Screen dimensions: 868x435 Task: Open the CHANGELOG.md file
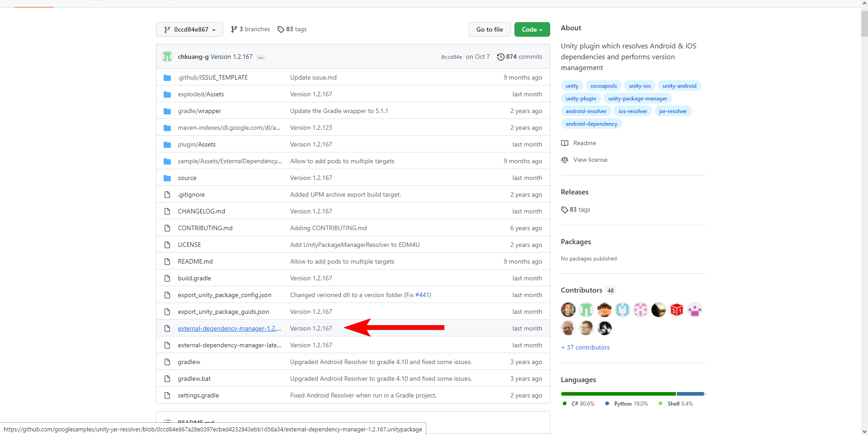(201, 211)
